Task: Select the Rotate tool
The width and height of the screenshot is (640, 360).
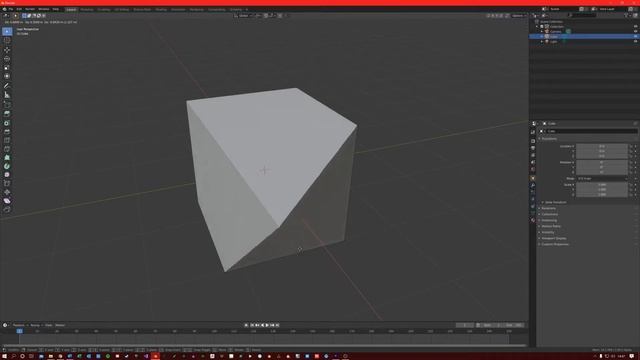Action: tap(7, 59)
